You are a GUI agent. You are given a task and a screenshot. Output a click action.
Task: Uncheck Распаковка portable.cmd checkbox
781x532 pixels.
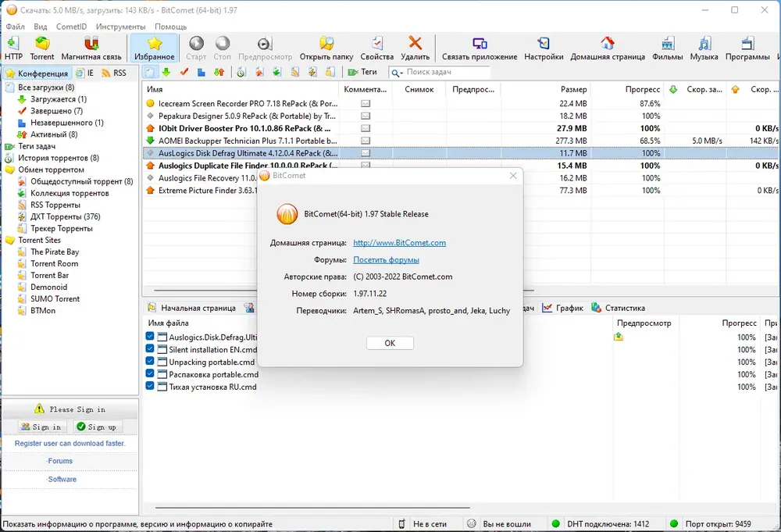(150, 373)
